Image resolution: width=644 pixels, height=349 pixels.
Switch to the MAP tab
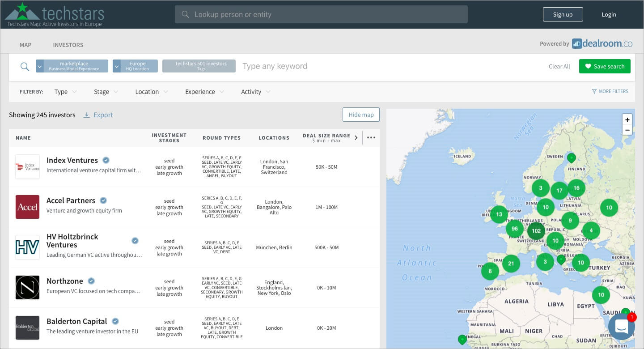[25, 45]
